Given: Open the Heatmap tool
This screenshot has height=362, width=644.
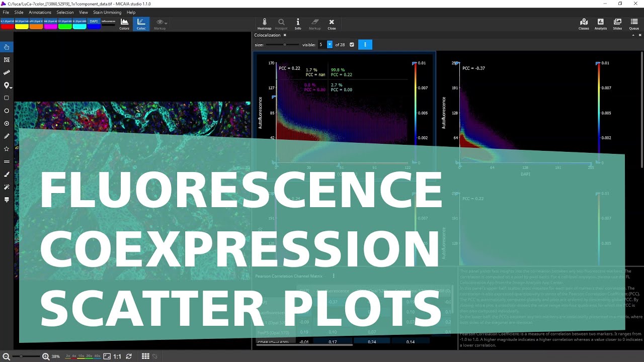Looking at the screenshot, I should click(265, 24).
